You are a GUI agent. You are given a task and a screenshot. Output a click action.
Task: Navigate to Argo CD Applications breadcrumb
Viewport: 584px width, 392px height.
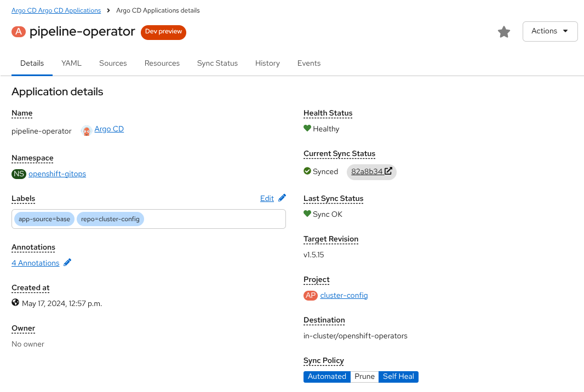tap(56, 10)
